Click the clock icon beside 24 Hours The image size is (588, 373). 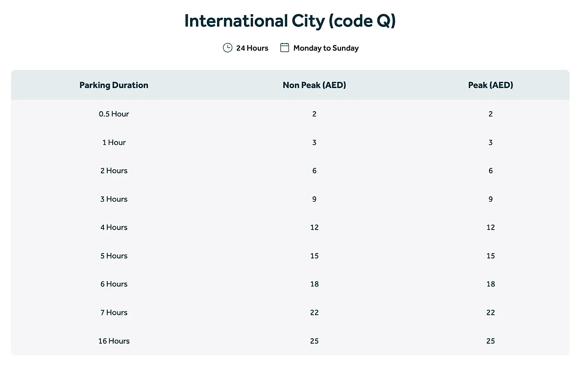[x=227, y=47]
